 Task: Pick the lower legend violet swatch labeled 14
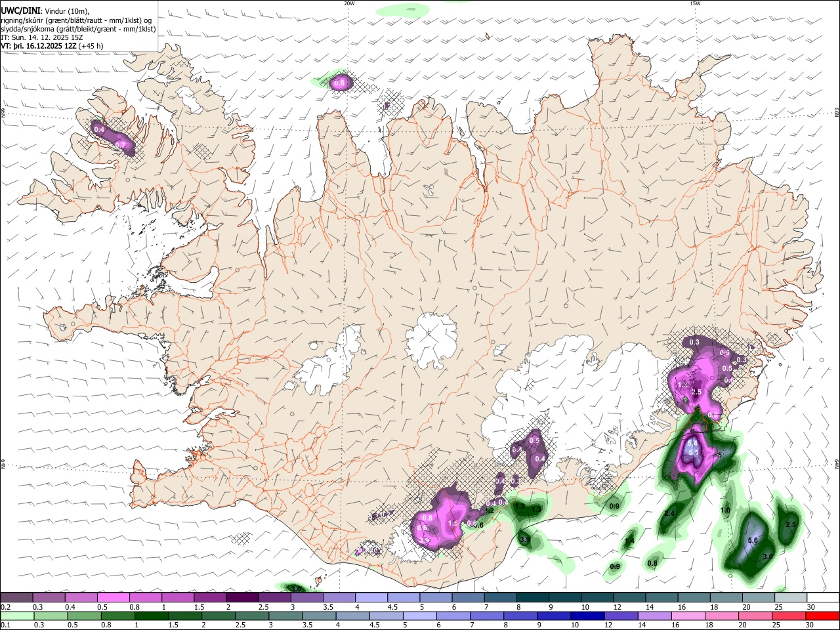point(654,616)
